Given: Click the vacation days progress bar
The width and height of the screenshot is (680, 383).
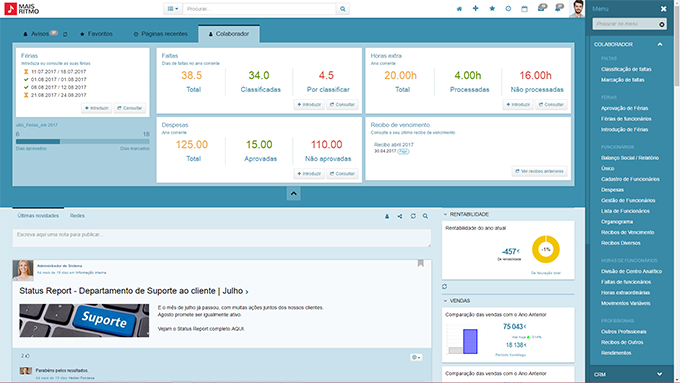Looking at the screenshot, I should (82, 141).
